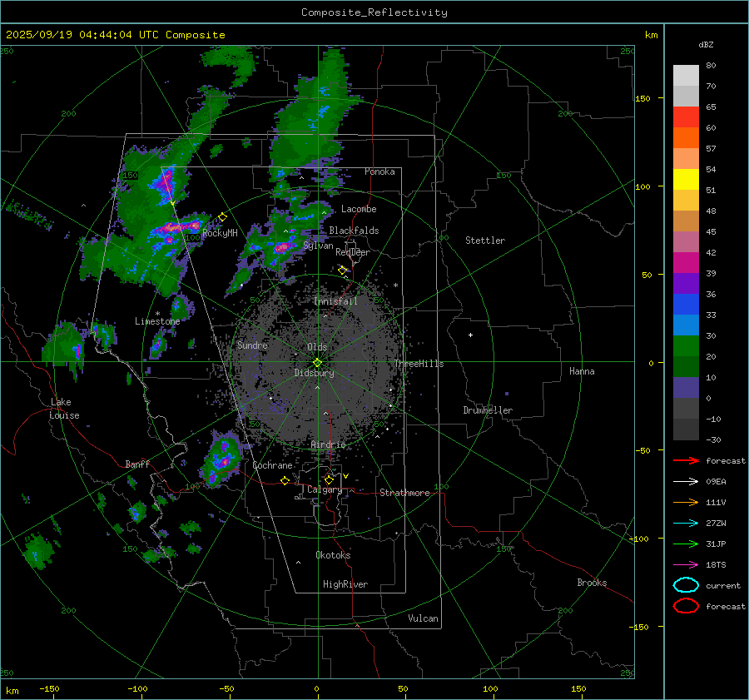Screen dimensions: 749x700
Task: Select the cyan 27ZW arrow icon
Action: 686,523
